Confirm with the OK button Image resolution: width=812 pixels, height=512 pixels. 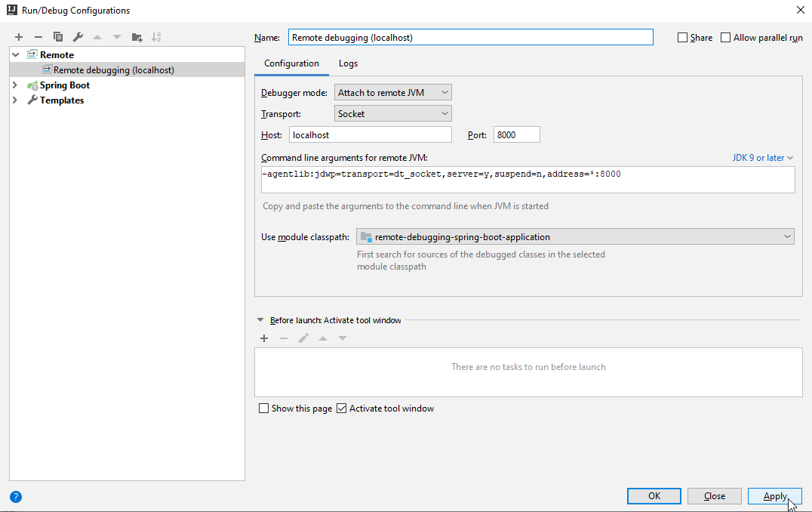654,496
